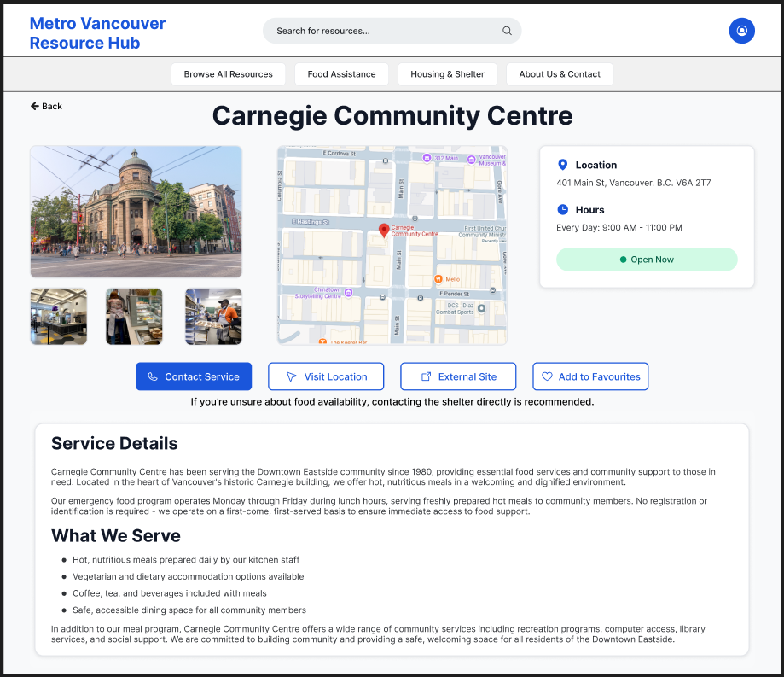Click the external link icon in External Site
The image size is (784, 677).
[x=426, y=376]
